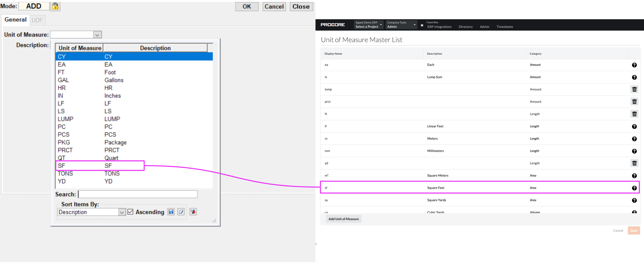Viewport: 644px width, 264px height.
Task: Select the PCS row in the list
Action: [x=134, y=134]
